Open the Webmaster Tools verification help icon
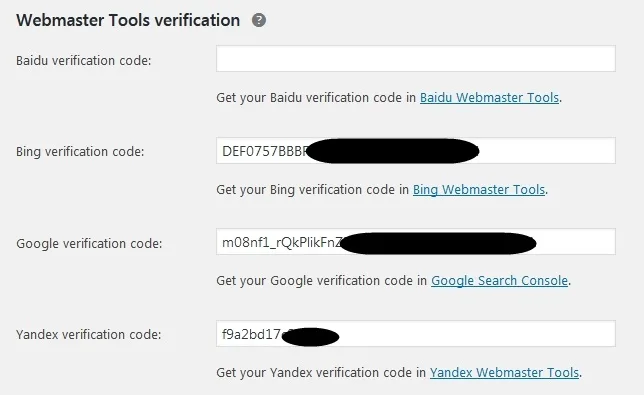This screenshot has height=395, width=644. [x=259, y=20]
